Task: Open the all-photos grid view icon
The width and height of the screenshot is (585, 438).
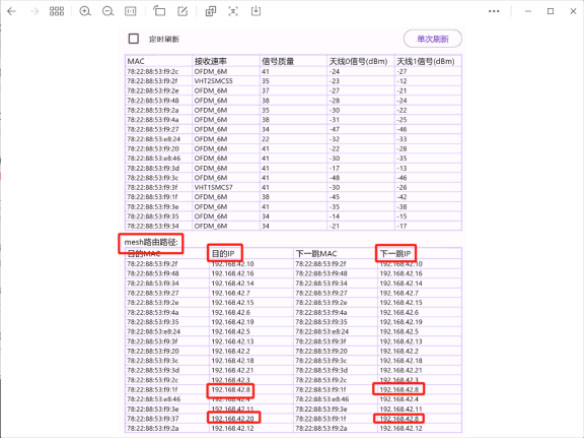Action: (x=57, y=11)
